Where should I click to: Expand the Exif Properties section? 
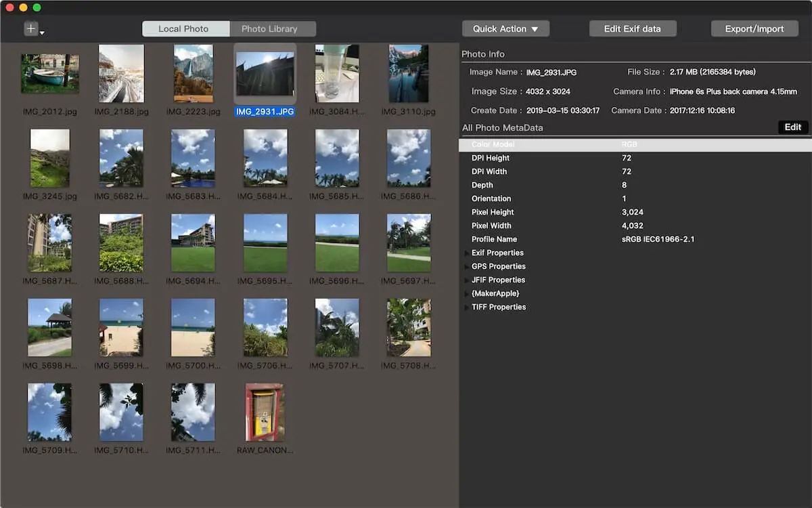466,253
